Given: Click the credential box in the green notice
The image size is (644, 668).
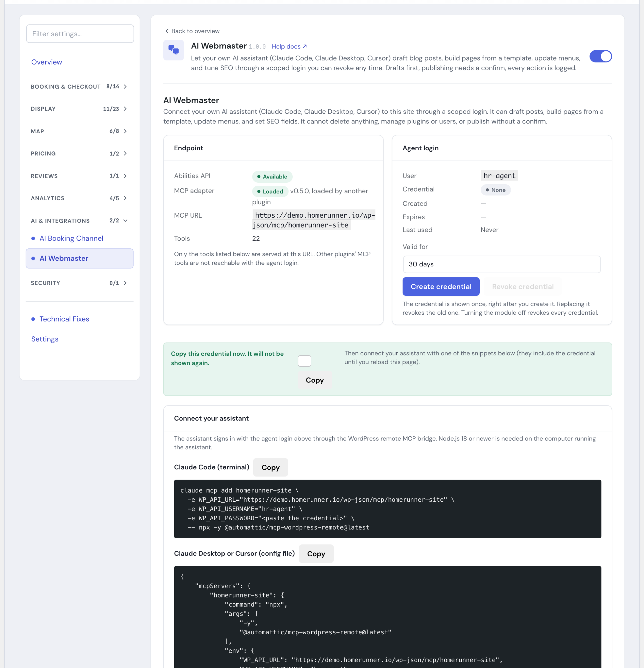Looking at the screenshot, I should click(304, 361).
